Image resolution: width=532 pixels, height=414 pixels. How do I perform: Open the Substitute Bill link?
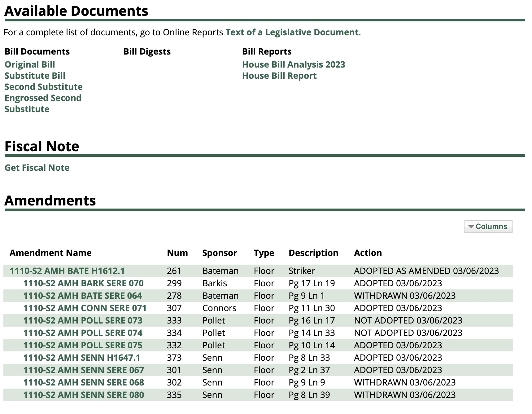[35, 76]
